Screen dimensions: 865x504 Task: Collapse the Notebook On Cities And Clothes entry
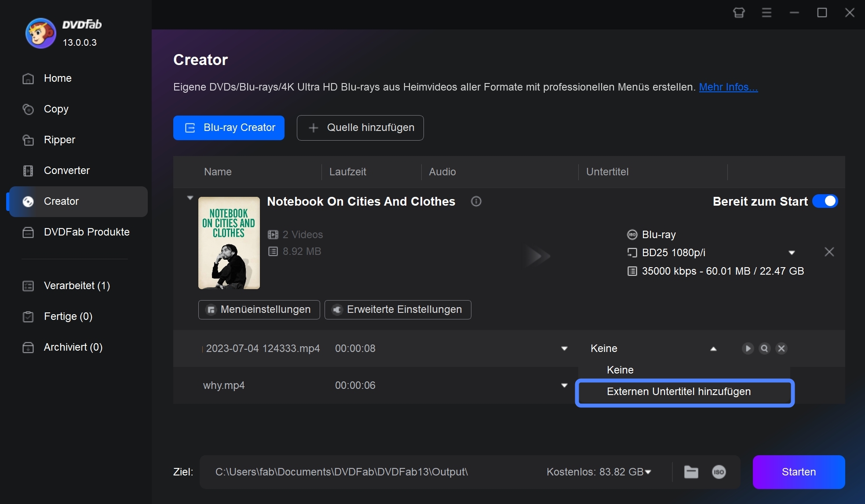click(x=190, y=198)
